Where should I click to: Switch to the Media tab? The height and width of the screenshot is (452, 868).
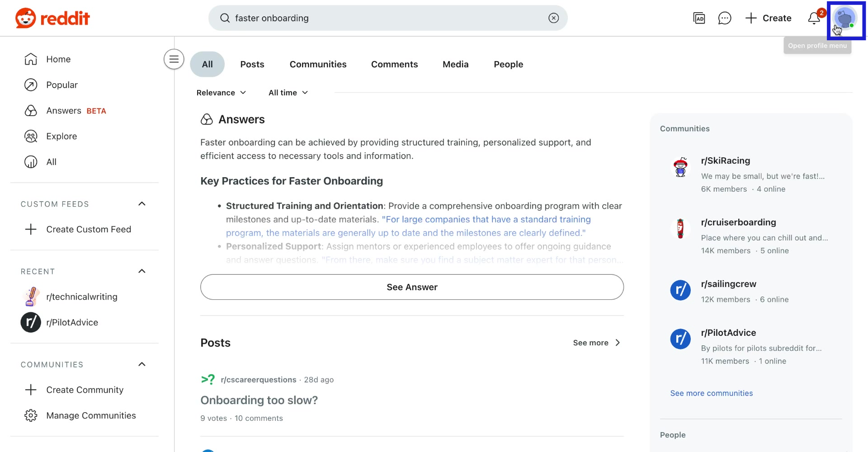455,64
